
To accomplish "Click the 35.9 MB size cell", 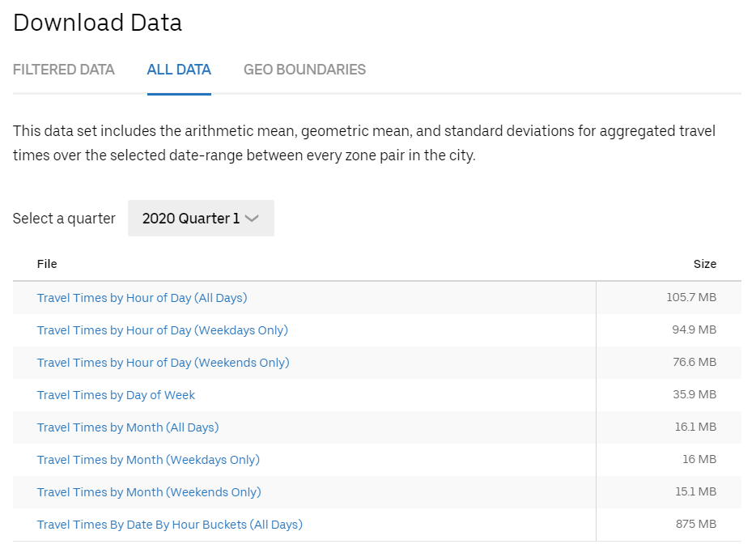I will (694, 395).
